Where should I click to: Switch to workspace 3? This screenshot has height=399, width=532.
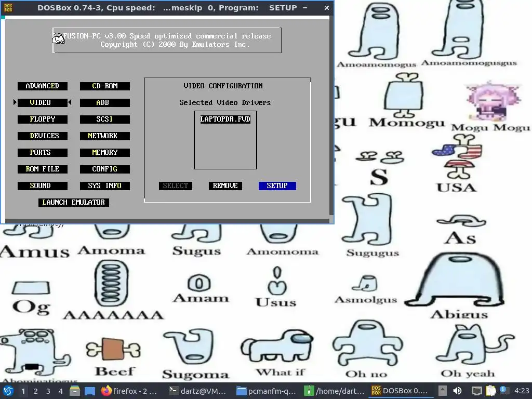click(48, 391)
